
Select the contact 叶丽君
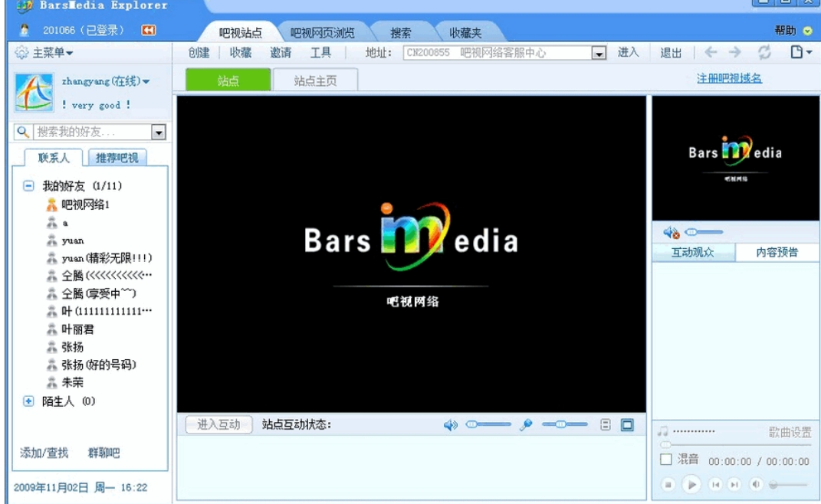[x=71, y=329]
